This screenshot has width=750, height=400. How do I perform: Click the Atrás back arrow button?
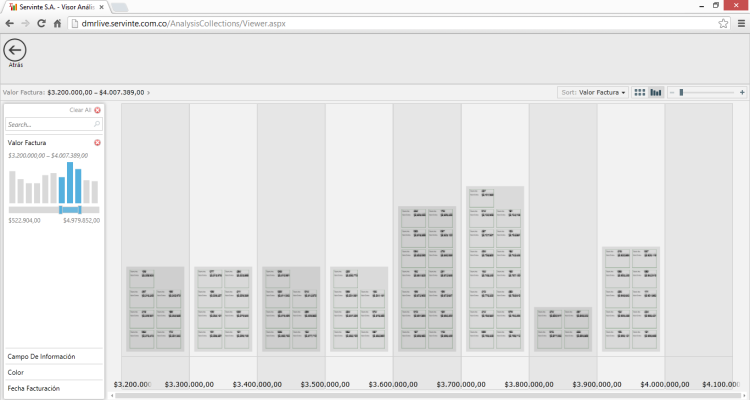pyautogui.click(x=15, y=50)
